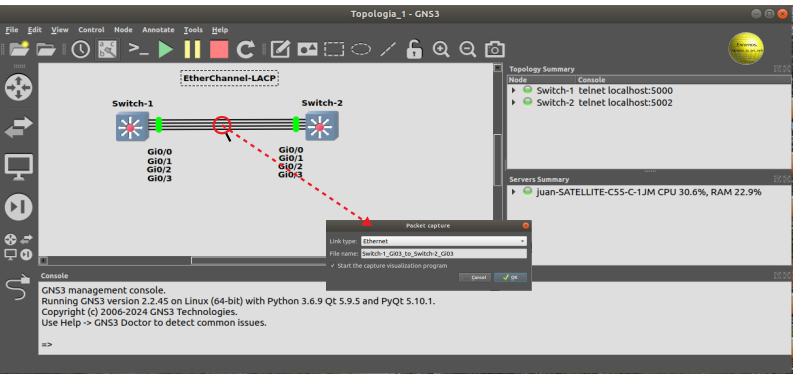This screenshot has height=376, width=793.
Task: Click OK in Packet capture dialog
Action: tap(510, 277)
